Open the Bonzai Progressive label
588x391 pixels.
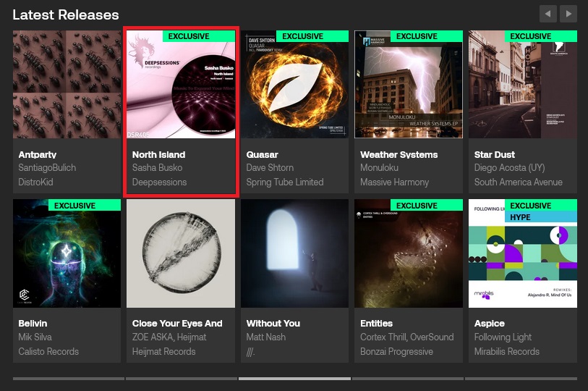[x=397, y=352]
